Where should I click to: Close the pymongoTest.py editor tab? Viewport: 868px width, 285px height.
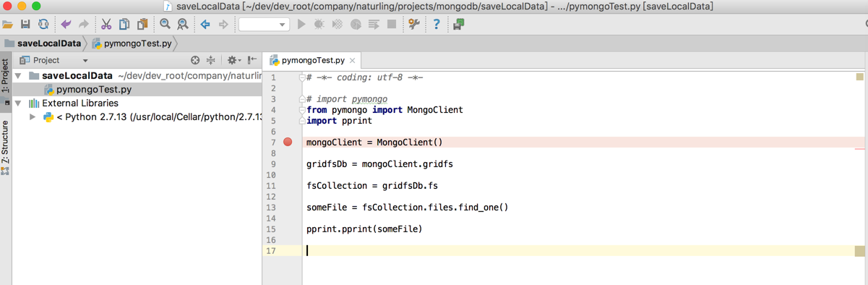pos(352,61)
